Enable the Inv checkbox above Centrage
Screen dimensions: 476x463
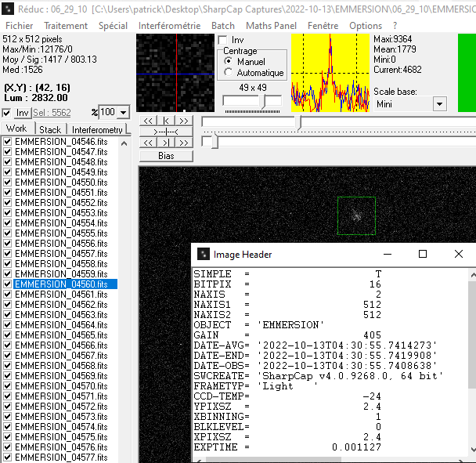(223, 40)
